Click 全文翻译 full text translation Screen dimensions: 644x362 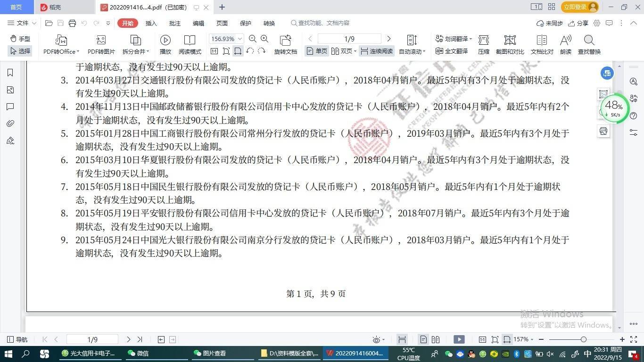pos(452,51)
